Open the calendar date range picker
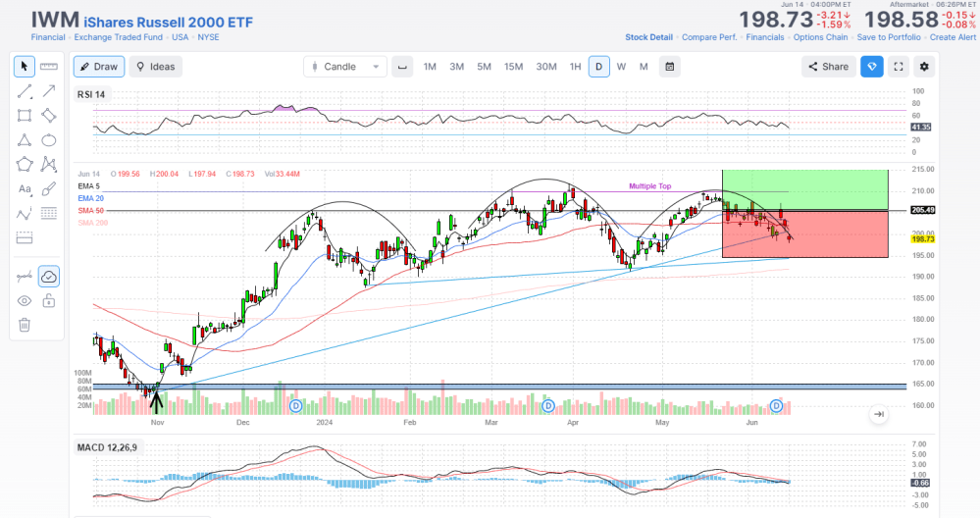This screenshot has width=980, height=518. tap(669, 67)
